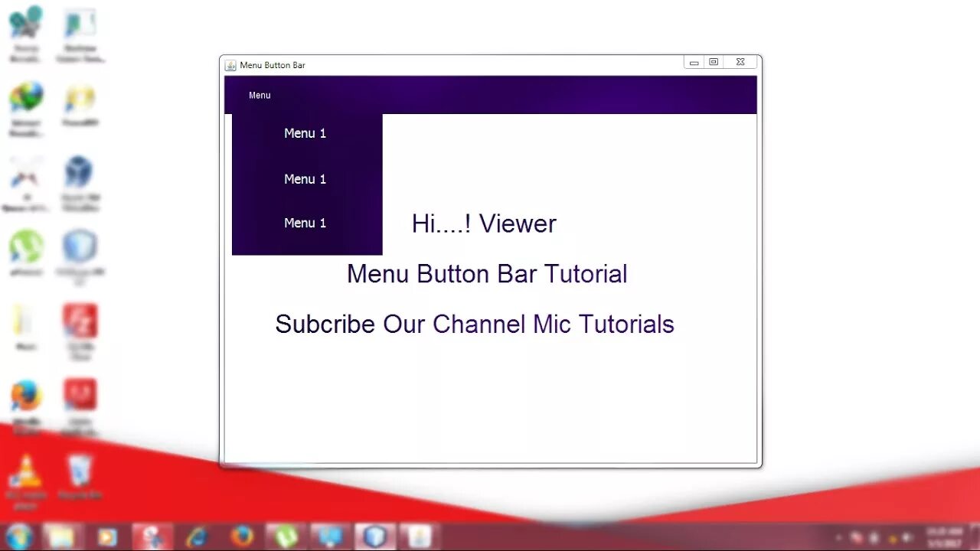Screen dimensions: 980x551
Task: Open the uTorrent desktop shortcut
Action: point(26,253)
